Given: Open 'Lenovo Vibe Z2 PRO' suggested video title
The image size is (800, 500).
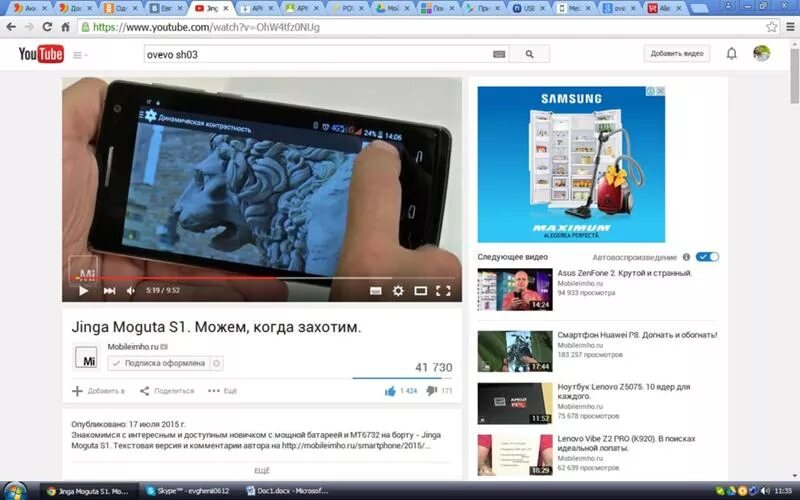Looking at the screenshot, I should pyautogui.click(x=627, y=443).
